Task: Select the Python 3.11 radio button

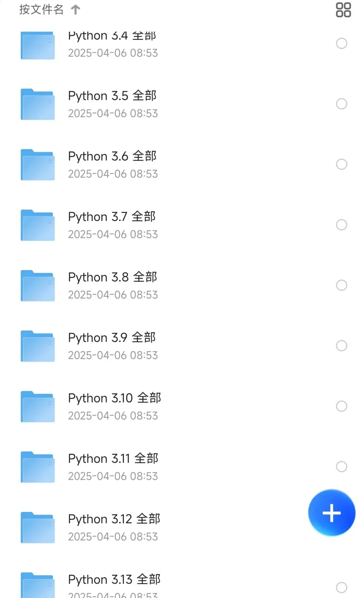Action: tap(341, 466)
